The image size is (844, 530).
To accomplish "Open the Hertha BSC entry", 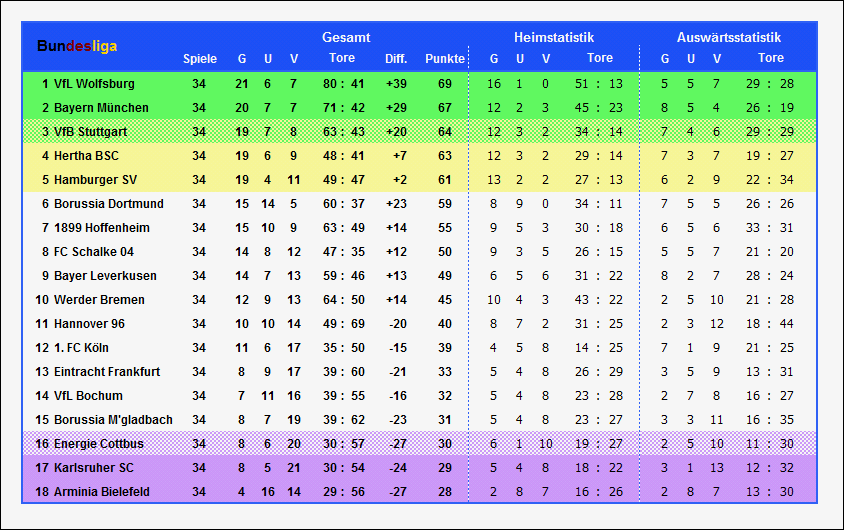I will (86, 156).
